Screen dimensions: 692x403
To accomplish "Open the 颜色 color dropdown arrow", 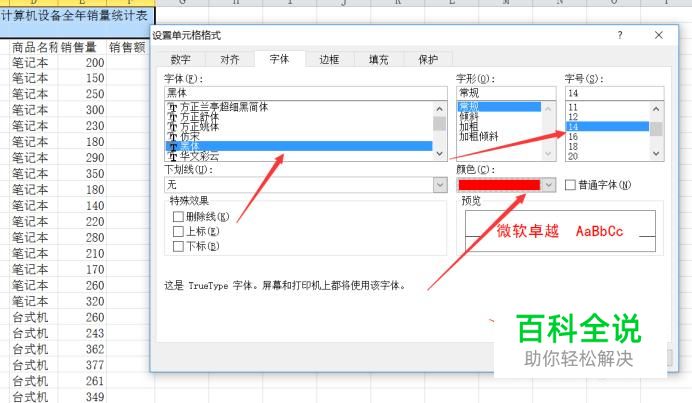I will (x=549, y=185).
